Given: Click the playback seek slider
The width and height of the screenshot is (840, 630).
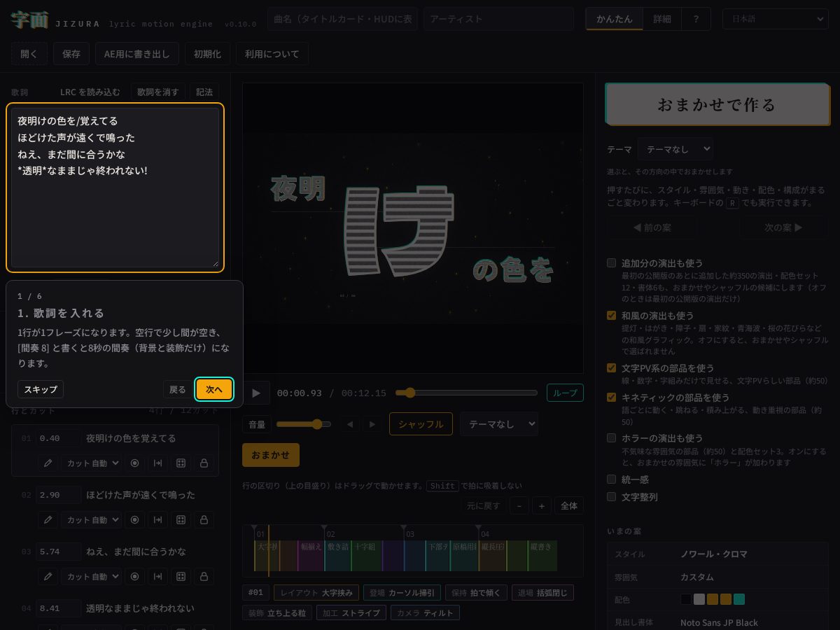Looking at the screenshot, I should [x=466, y=393].
